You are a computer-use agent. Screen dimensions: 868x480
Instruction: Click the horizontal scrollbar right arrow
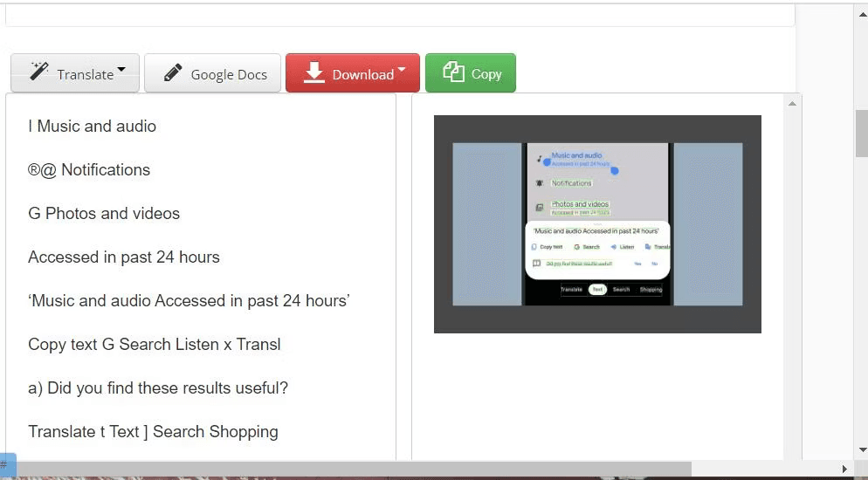coord(844,469)
